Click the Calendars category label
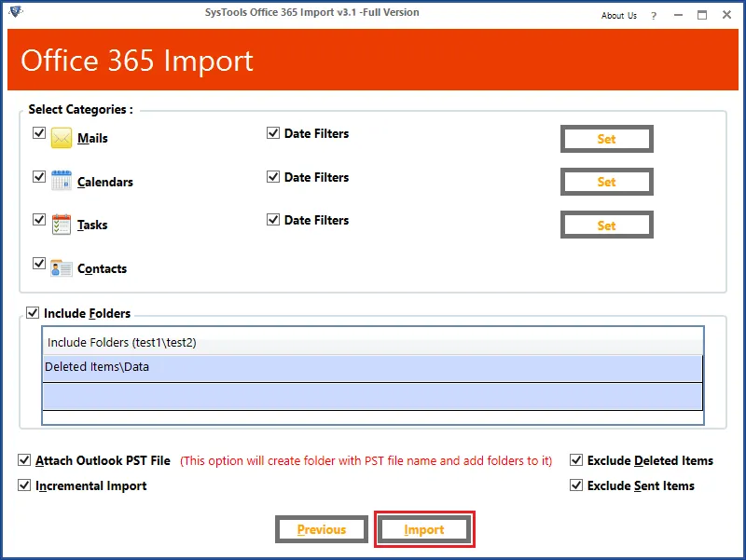Viewport: 746px width, 560px height. (105, 182)
